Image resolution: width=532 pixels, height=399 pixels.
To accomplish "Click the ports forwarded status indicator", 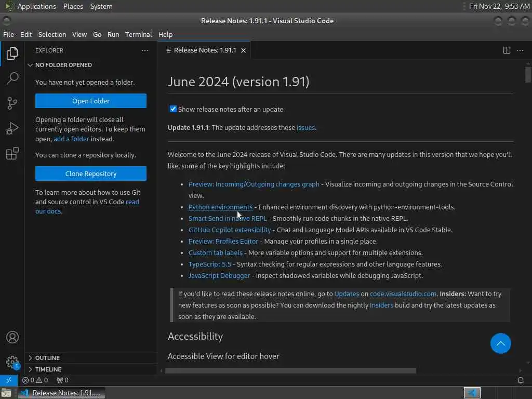I will 62,380.
